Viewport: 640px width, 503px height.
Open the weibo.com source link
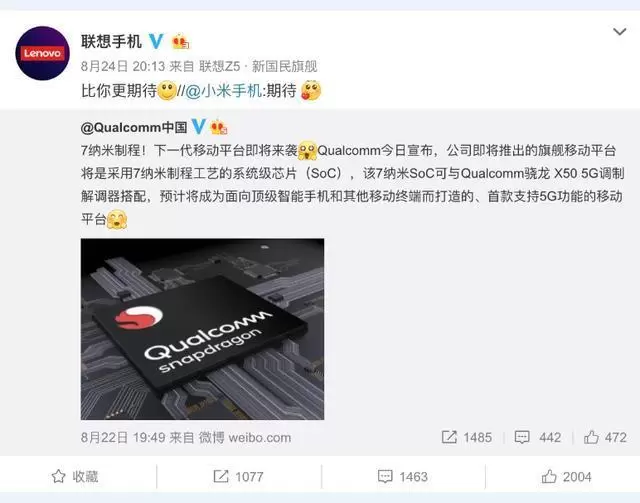tap(260, 438)
